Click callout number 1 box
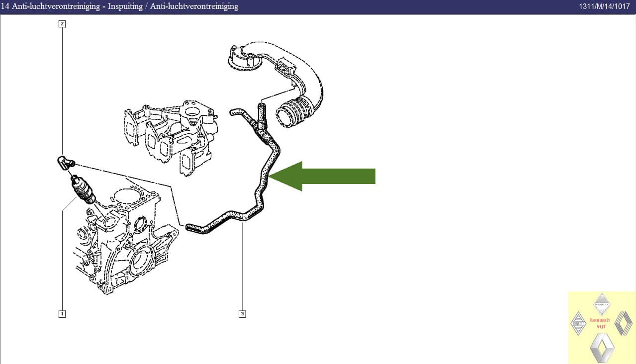This screenshot has height=364, width=636. point(62,314)
